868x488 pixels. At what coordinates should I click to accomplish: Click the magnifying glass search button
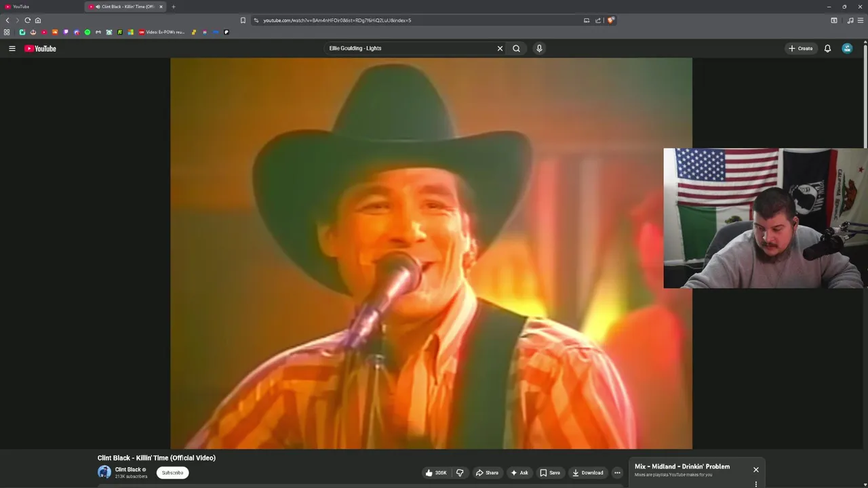516,48
